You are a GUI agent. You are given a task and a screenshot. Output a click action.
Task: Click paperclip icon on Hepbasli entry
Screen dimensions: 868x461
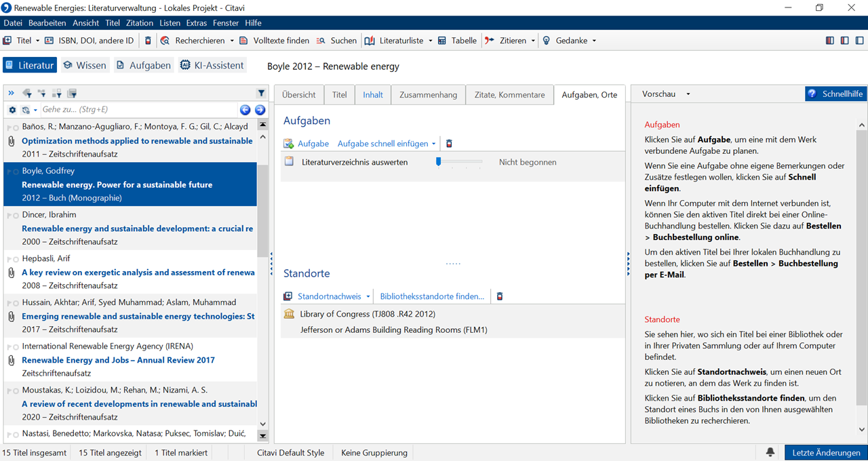(x=11, y=273)
